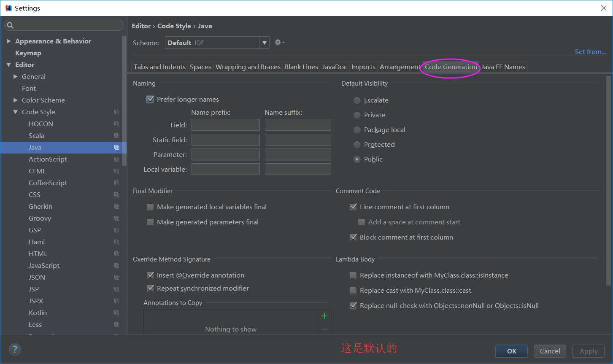The width and height of the screenshot is (613, 364).
Task: Click the scheme icon in the CFML row
Action: (117, 171)
